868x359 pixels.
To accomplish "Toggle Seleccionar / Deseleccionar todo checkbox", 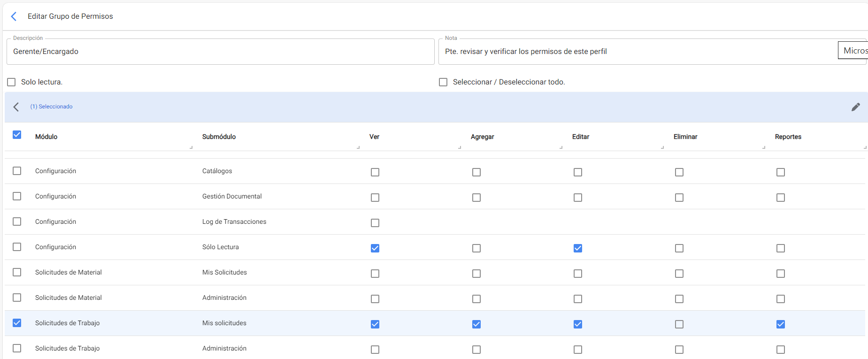I will tap(443, 82).
